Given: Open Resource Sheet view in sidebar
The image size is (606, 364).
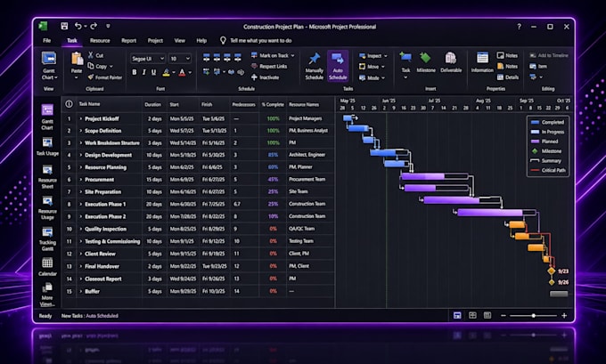Looking at the screenshot, I should (x=47, y=177).
